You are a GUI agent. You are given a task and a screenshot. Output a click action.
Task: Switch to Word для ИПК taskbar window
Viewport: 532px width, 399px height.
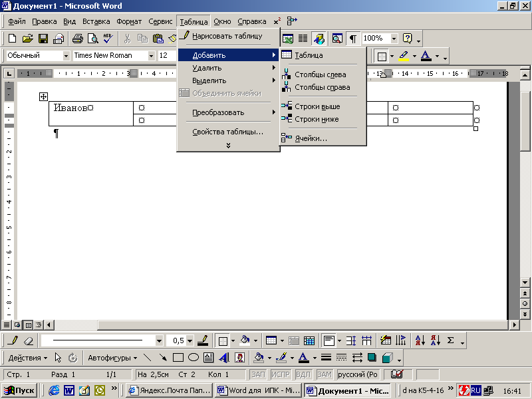pos(259,390)
